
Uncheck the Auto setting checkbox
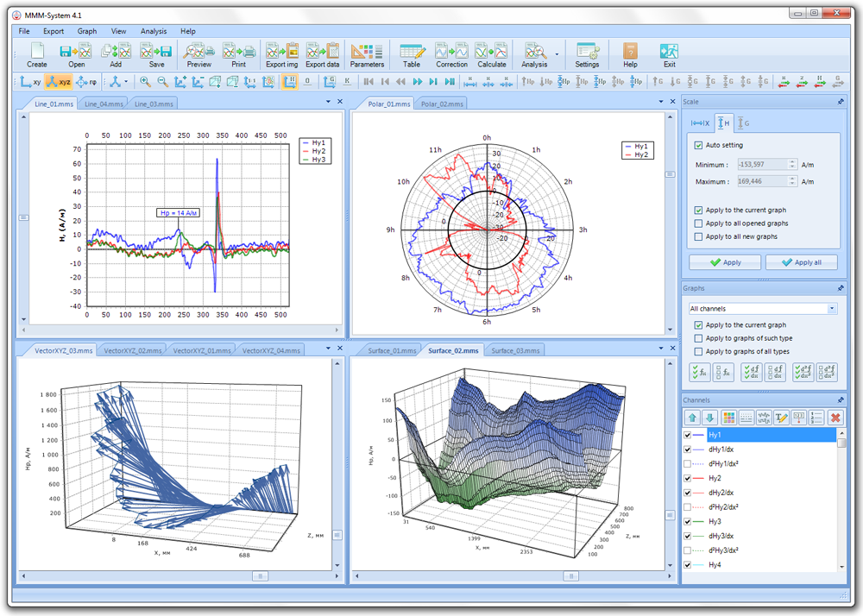click(699, 145)
